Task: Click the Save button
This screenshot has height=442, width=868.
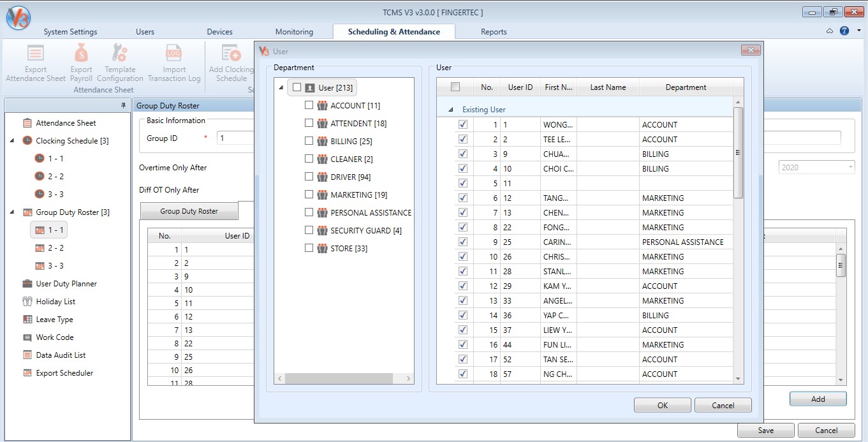Action: tap(765, 430)
